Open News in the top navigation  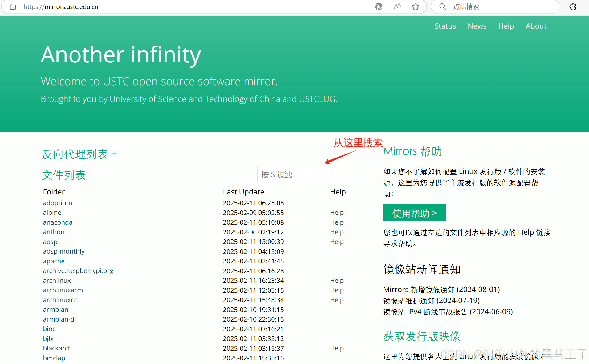tap(477, 26)
